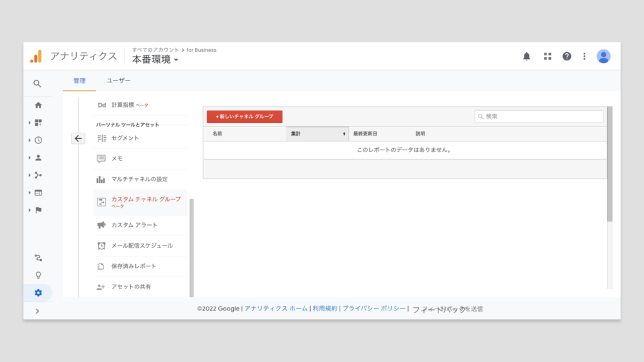Open the admin gear settings icon
This screenshot has height=362, width=644.
click(38, 293)
